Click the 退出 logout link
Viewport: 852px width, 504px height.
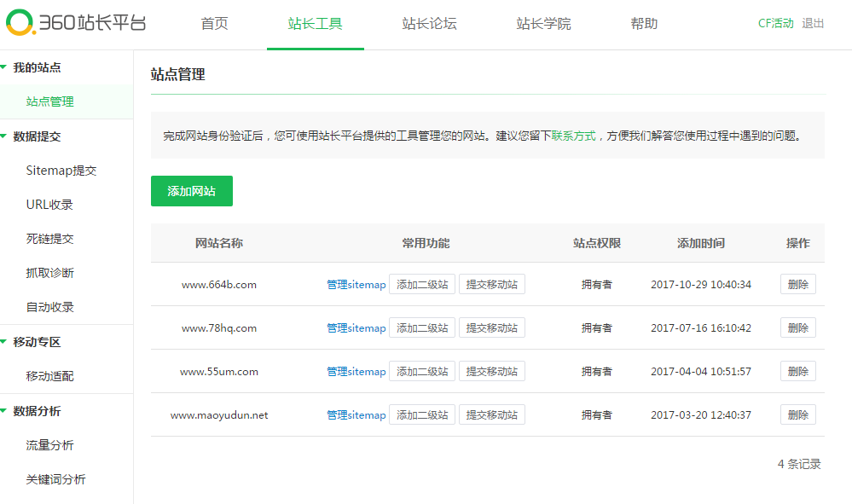pyautogui.click(x=813, y=24)
